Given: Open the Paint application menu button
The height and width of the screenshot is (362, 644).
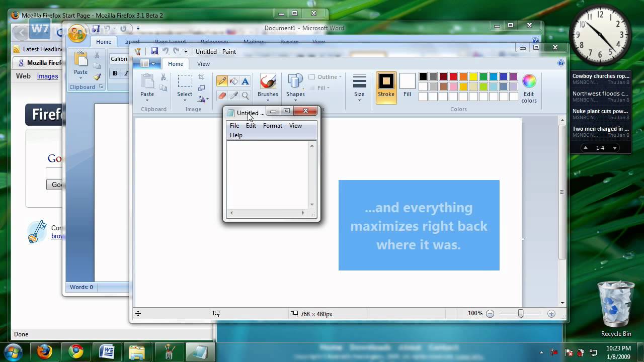Looking at the screenshot, I should coord(148,63).
